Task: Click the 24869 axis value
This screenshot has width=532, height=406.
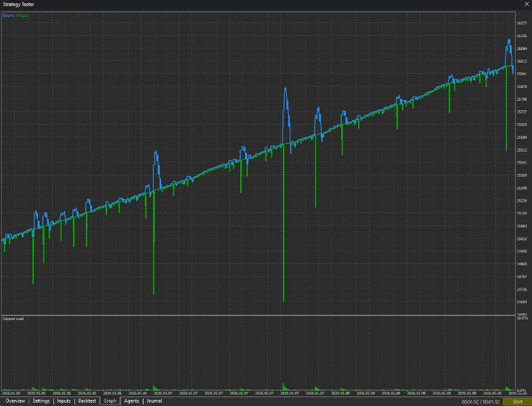Action: coord(522,264)
